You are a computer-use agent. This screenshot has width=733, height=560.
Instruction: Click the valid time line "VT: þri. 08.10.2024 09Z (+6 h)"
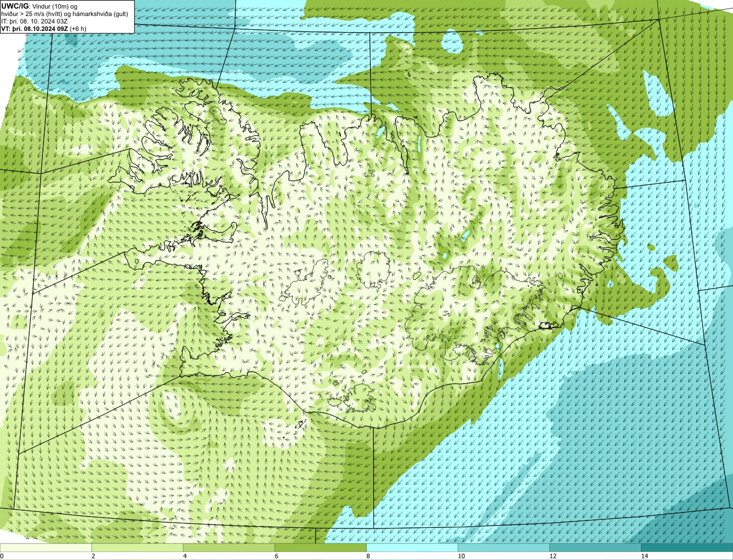coord(44,29)
